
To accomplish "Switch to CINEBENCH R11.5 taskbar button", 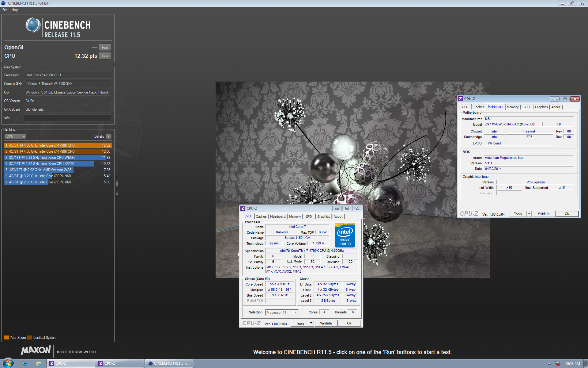I will point(169,363).
